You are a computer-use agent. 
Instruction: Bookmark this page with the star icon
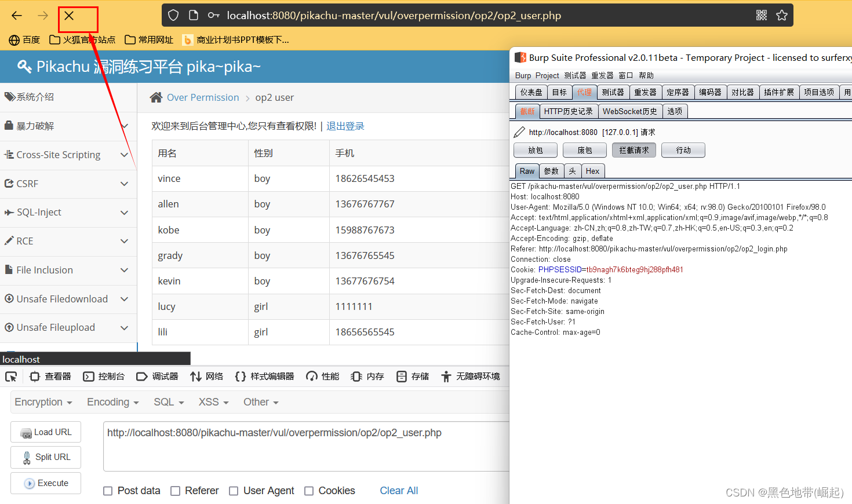(782, 16)
